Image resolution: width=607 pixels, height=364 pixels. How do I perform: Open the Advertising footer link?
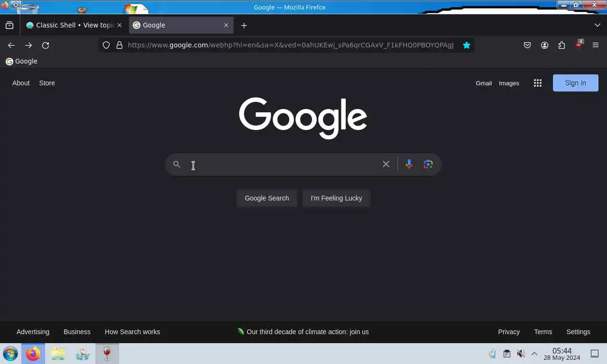pyautogui.click(x=33, y=332)
